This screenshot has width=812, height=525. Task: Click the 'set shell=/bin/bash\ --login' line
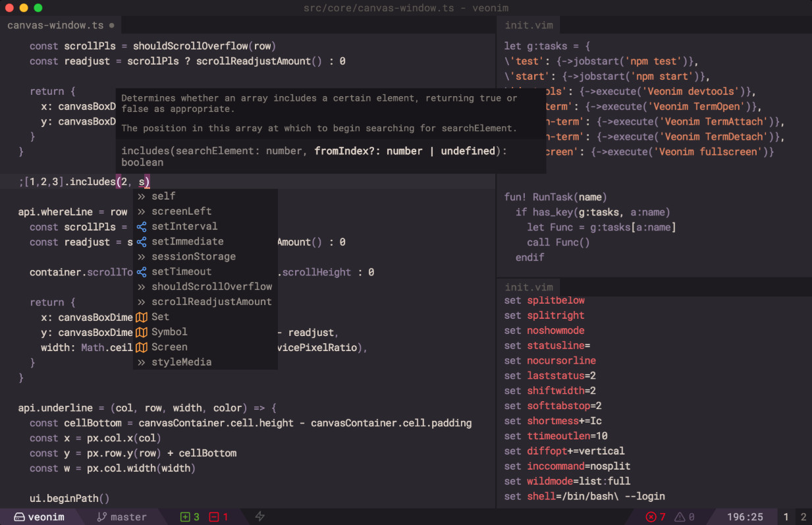point(585,497)
